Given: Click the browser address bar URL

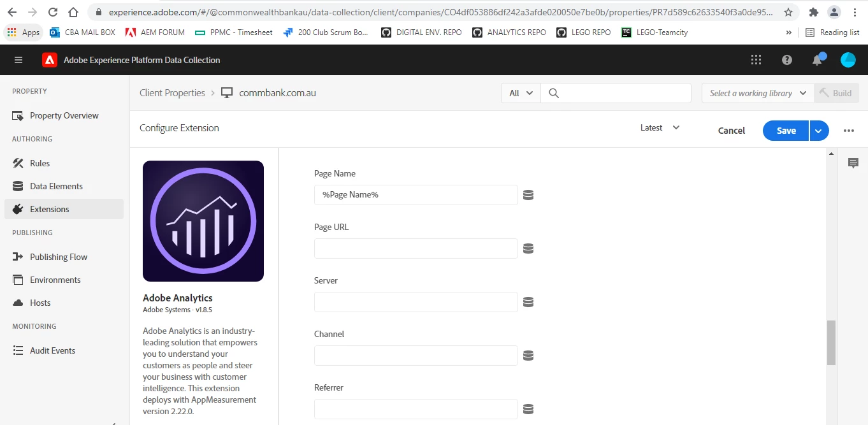Looking at the screenshot, I should pos(441,12).
